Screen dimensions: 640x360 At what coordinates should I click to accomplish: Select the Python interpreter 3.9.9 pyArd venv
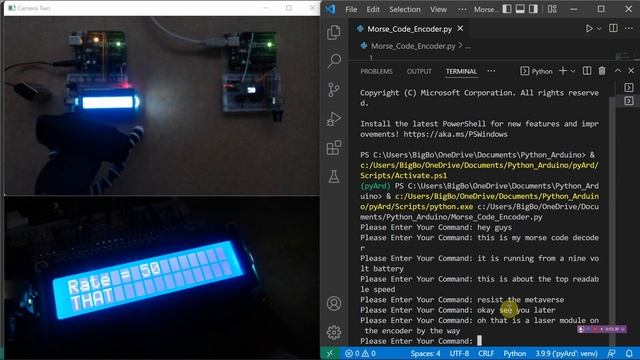566,353
